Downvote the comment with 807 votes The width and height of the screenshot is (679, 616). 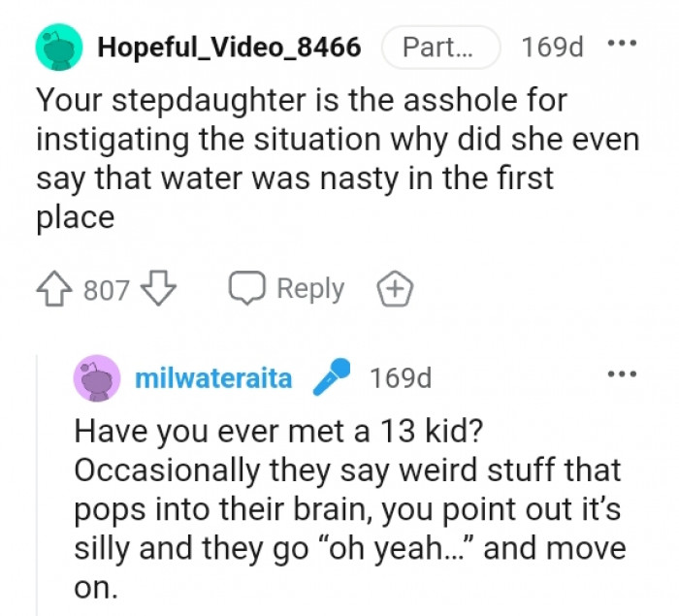coord(160,289)
